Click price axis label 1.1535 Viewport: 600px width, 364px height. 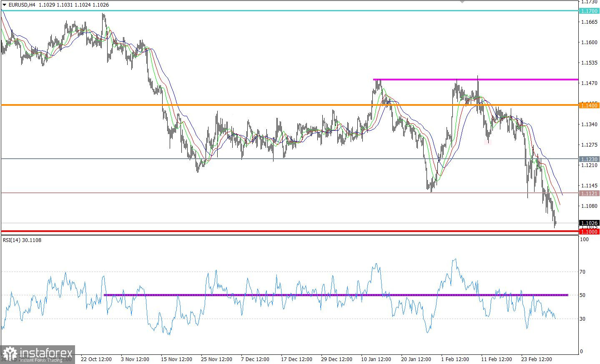[x=589, y=63]
